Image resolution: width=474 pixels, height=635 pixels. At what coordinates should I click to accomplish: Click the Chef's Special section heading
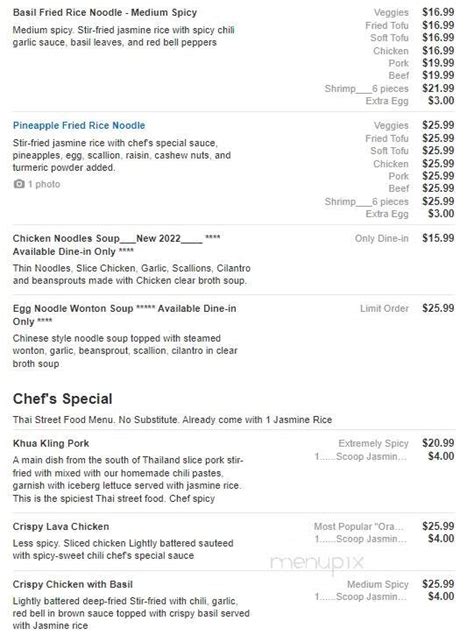62,399
